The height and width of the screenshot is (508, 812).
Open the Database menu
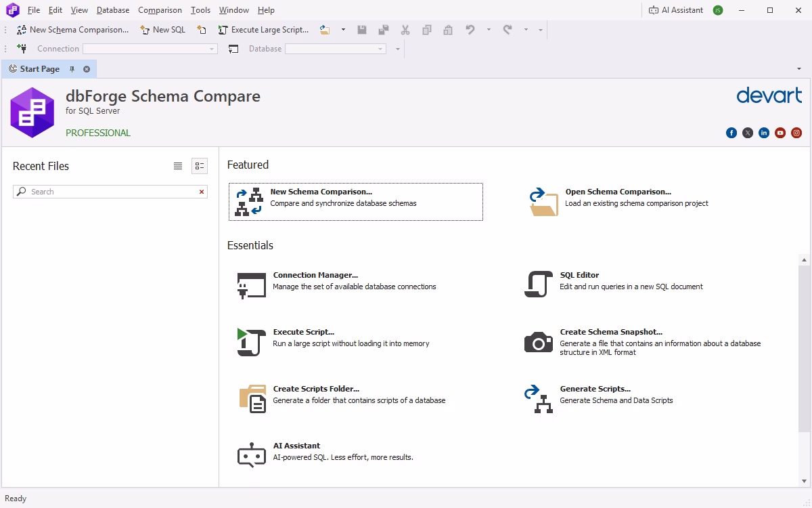(x=113, y=10)
